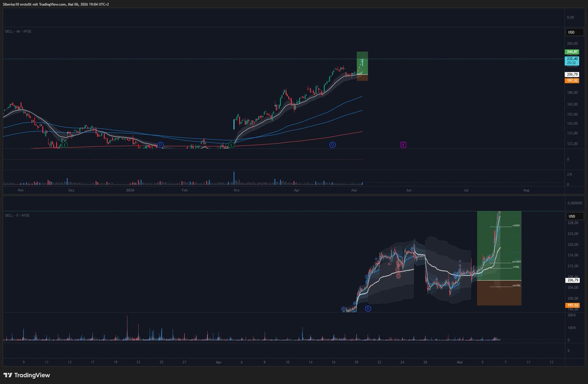Click the pwVAH level label
588x384 pixels.
point(516,262)
